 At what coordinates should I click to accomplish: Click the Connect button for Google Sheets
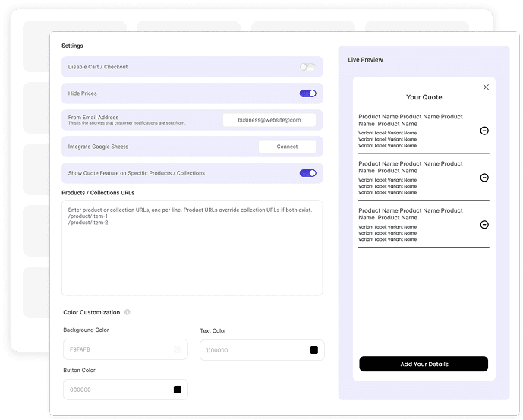pos(287,147)
